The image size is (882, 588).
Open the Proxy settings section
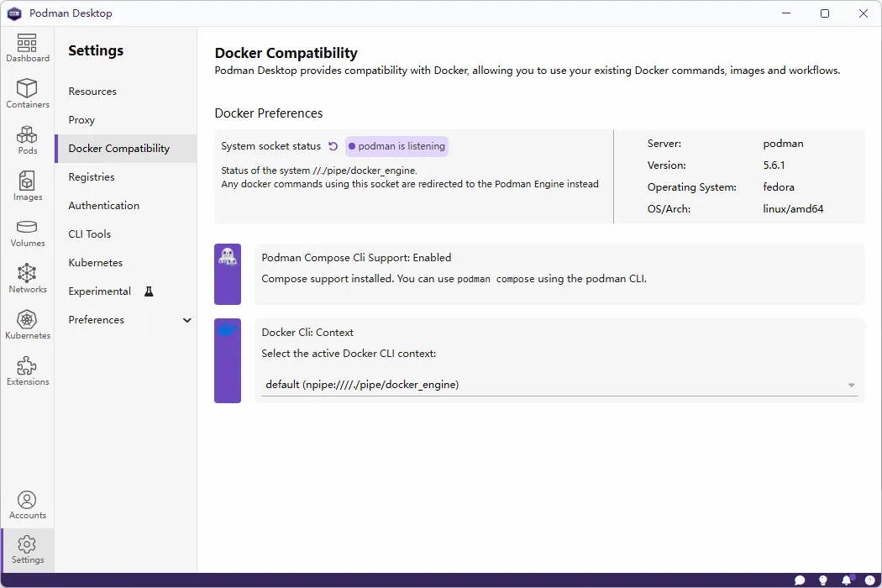coord(81,119)
